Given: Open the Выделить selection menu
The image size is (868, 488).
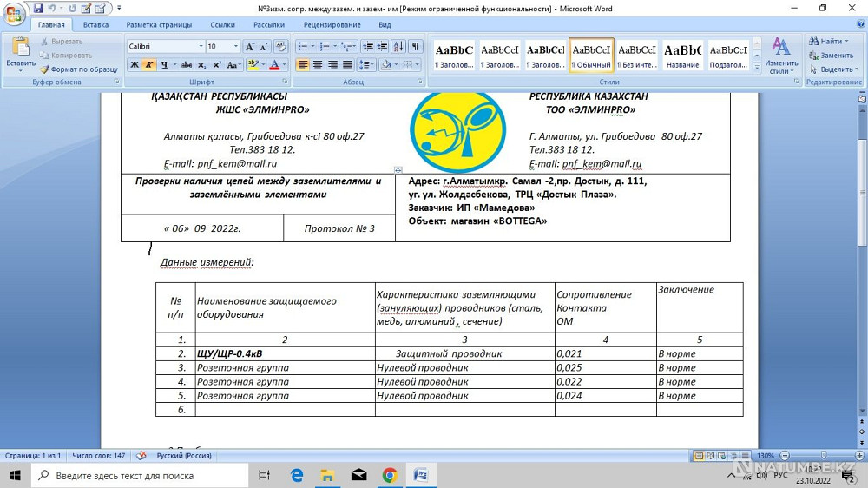Looking at the screenshot, I should tap(833, 69).
